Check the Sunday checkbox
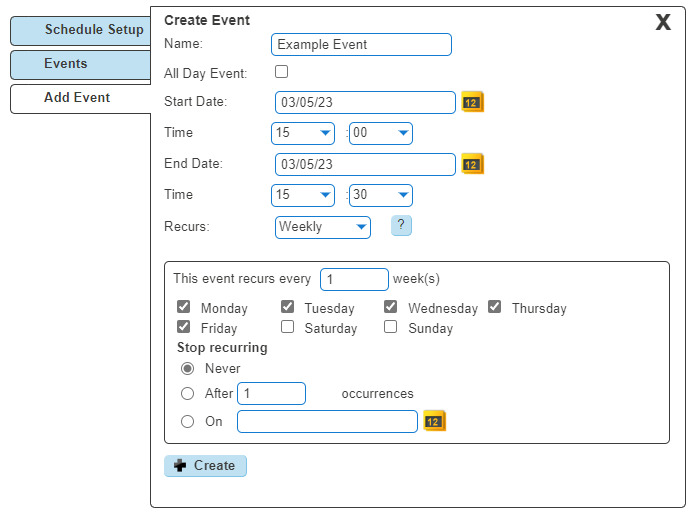 (x=391, y=327)
